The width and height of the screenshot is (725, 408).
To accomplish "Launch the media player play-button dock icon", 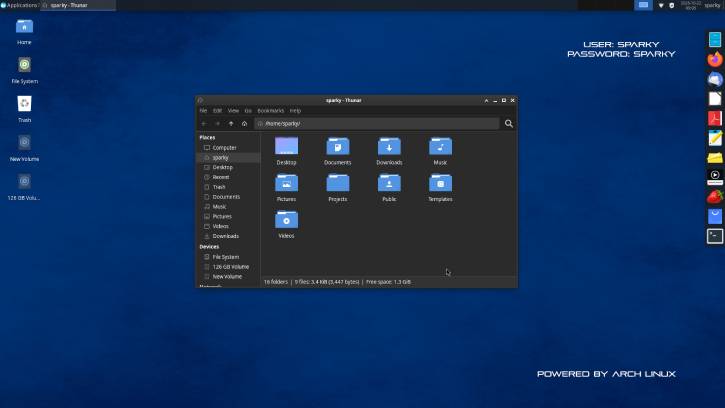I will (x=715, y=177).
